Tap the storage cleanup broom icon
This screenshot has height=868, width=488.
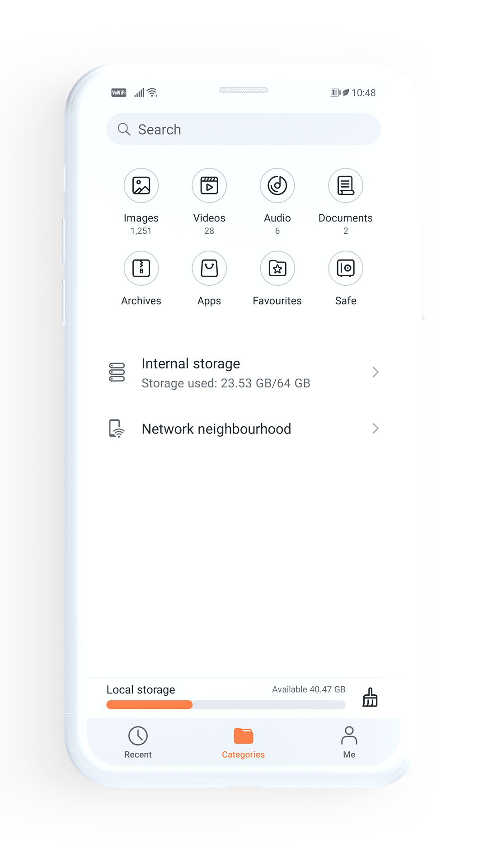click(x=370, y=697)
